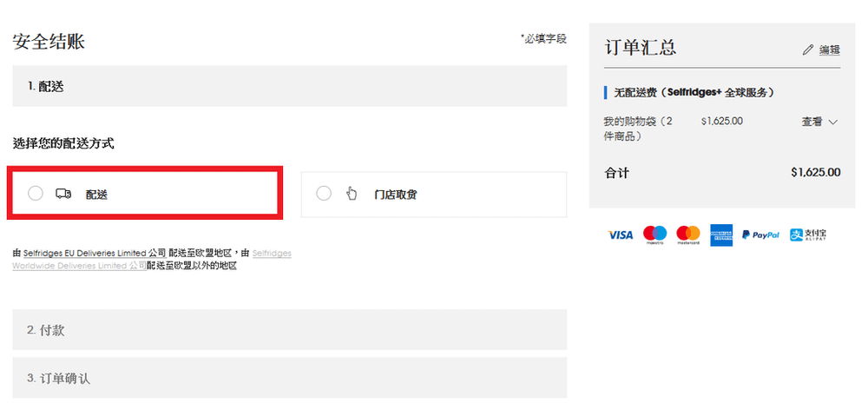
Task: Click the pencil edit icon in order summary
Action: (807, 50)
